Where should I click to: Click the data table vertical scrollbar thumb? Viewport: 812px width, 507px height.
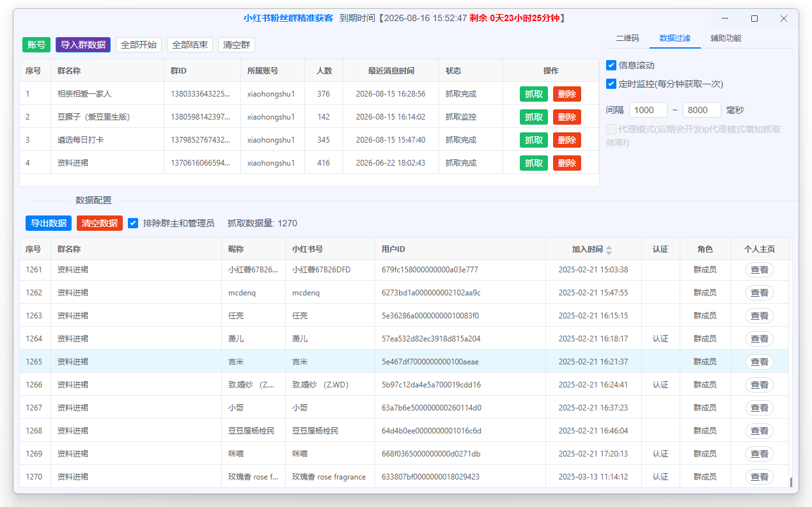click(x=791, y=482)
